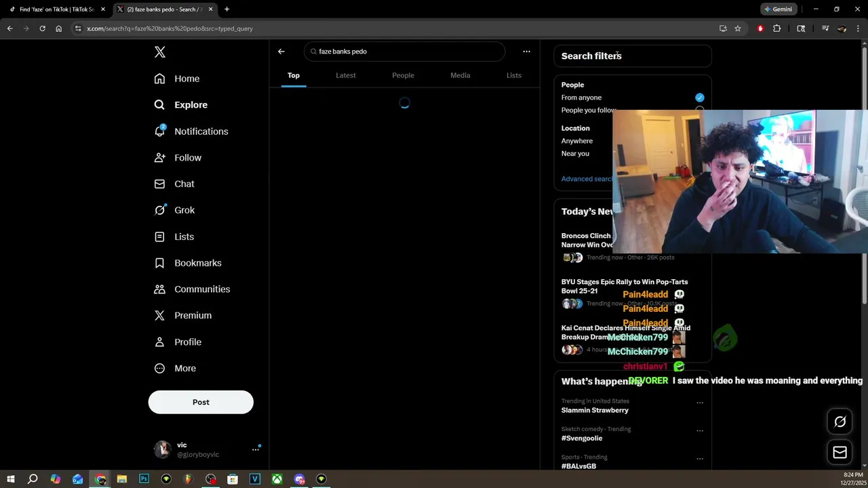
Task: Open BYU Stages Epic Rally news story
Action: 625,286
